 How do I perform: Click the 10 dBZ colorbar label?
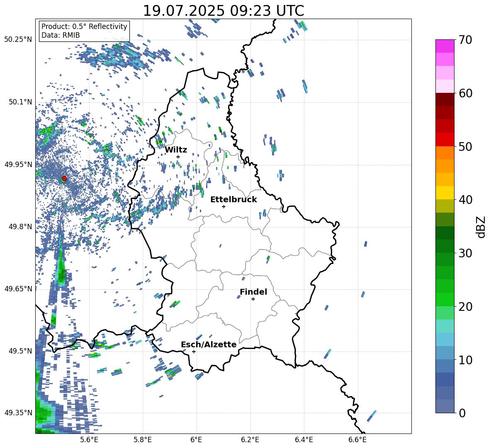(465, 360)
